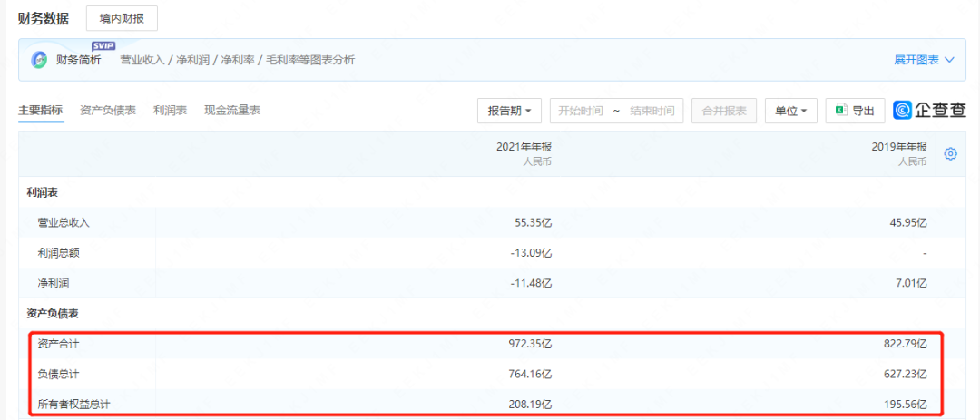Click the 合并报表 button
The height and width of the screenshot is (420, 980).
pyautogui.click(x=724, y=111)
